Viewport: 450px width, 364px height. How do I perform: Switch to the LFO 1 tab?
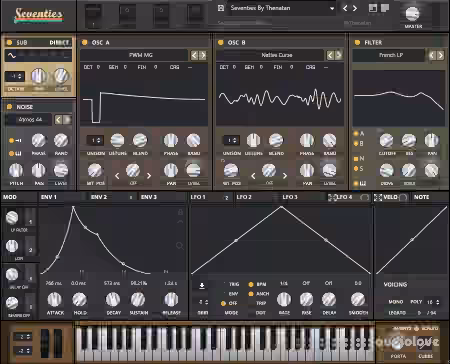[198, 197]
